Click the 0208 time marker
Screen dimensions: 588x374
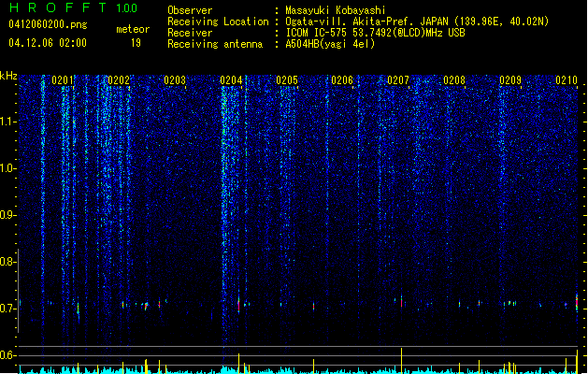454,80
